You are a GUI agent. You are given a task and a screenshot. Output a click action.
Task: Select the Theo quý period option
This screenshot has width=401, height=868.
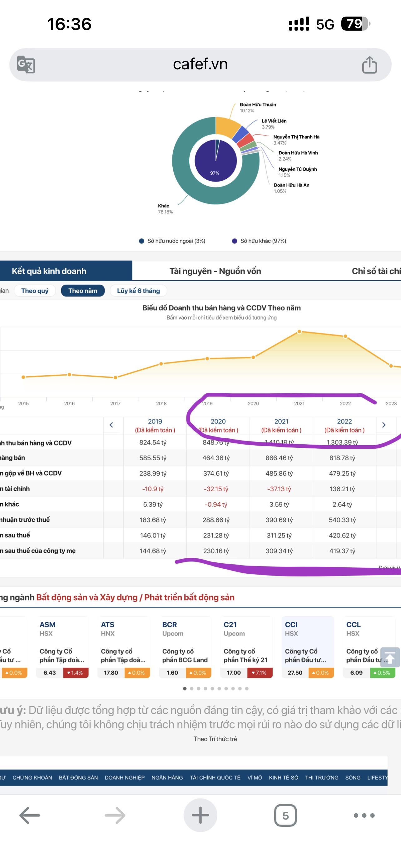[35, 291]
